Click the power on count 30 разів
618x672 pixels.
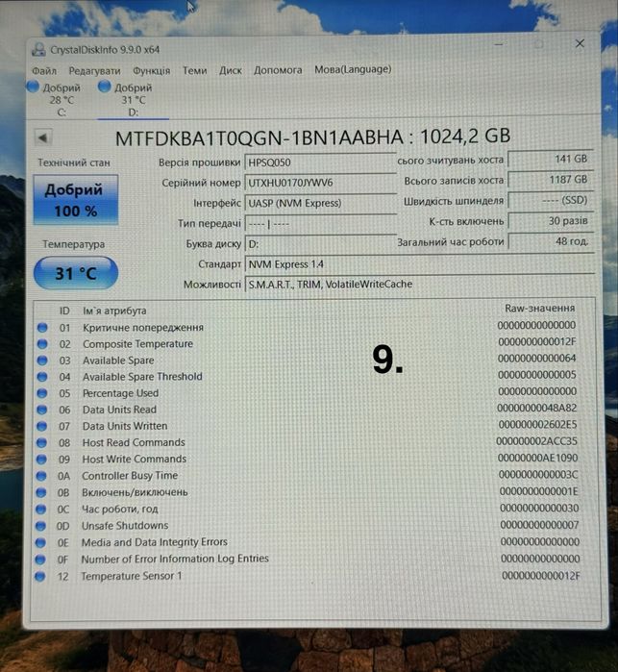pyautogui.click(x=551, y=221)
